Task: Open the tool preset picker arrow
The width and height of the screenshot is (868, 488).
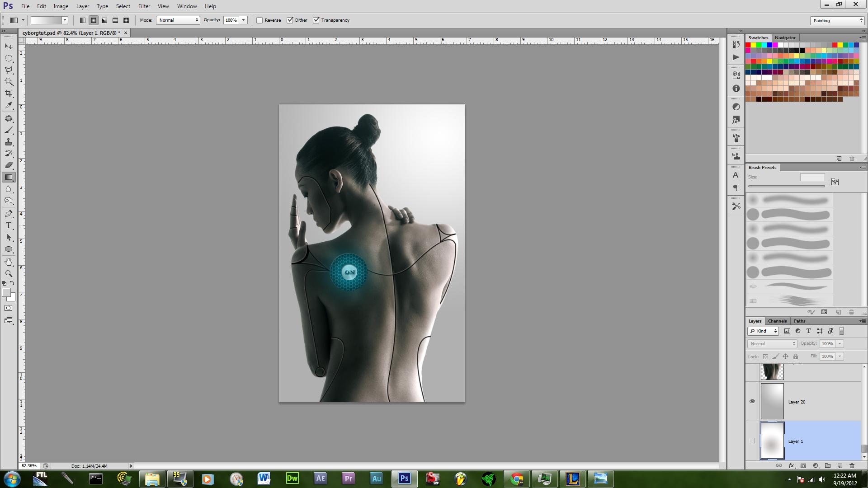Action: 23,20
